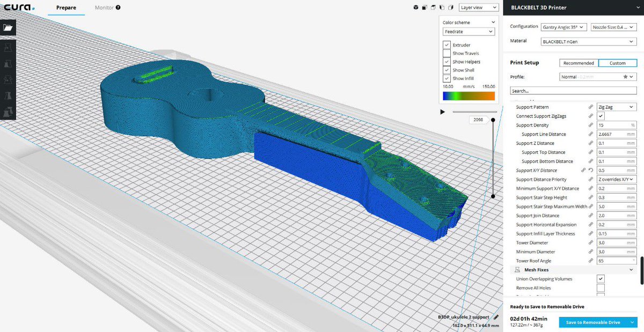
Task: Click link icon next to Support Stair Step Height
Action: pos(590,197)
